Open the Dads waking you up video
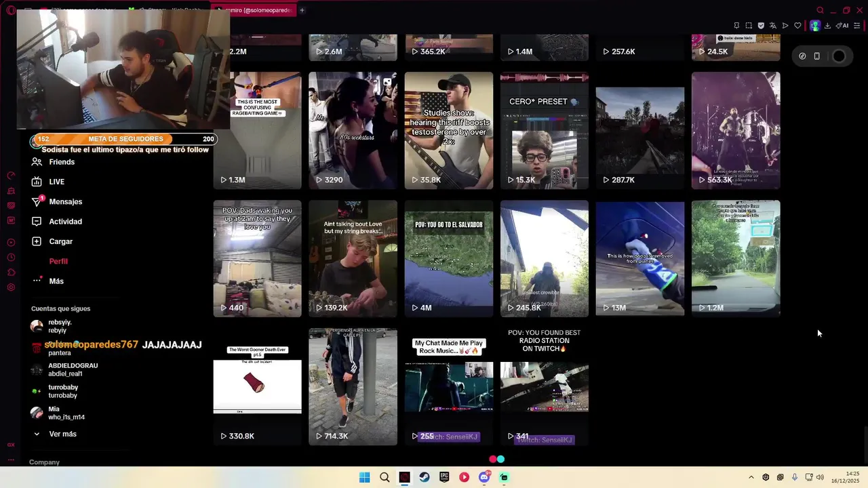 pos(257,258)
